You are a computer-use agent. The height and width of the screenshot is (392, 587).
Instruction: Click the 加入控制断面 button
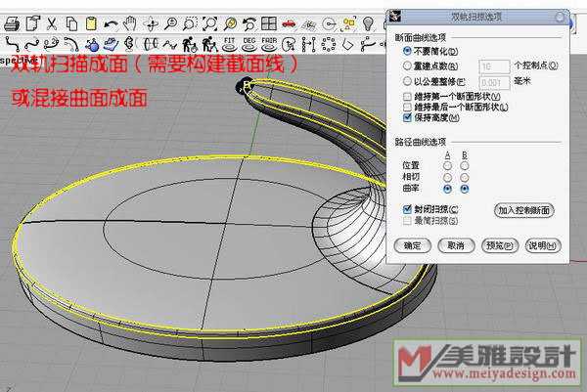coord(524,210)
